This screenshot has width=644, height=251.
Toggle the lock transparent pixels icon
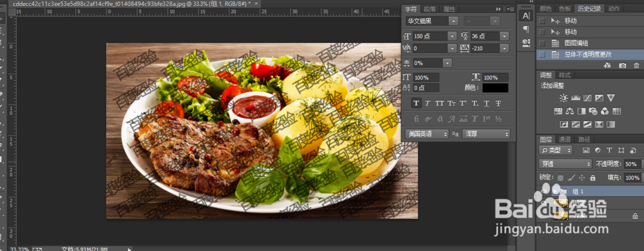(x=560, y=177)
